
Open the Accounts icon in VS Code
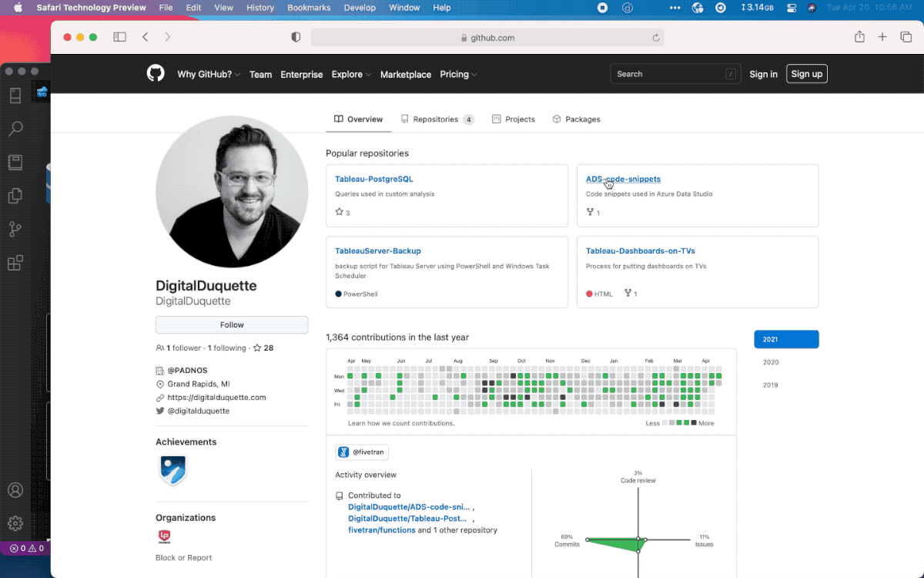click(15, 490)
